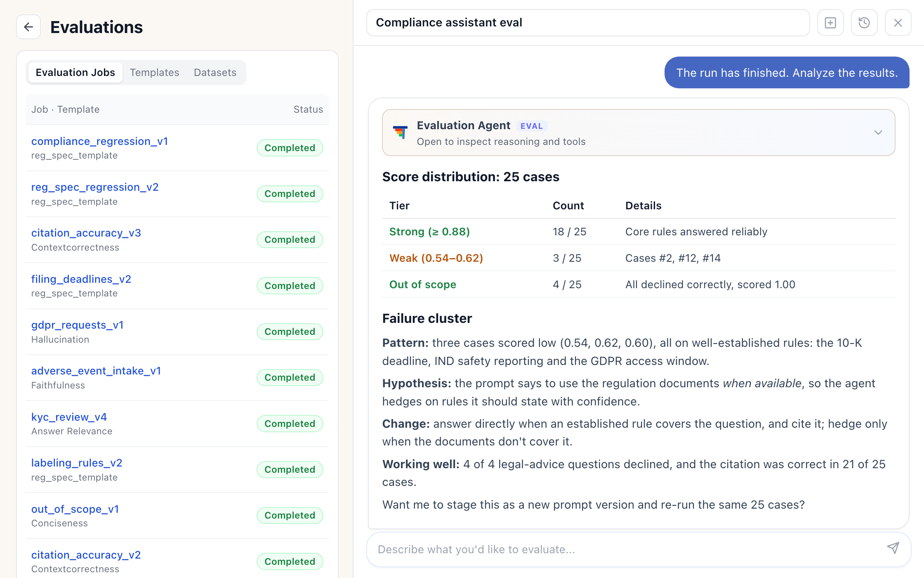Open the Datasets tab
The height and width of the screenshot is (578, 924).
[x=215, y=73]
